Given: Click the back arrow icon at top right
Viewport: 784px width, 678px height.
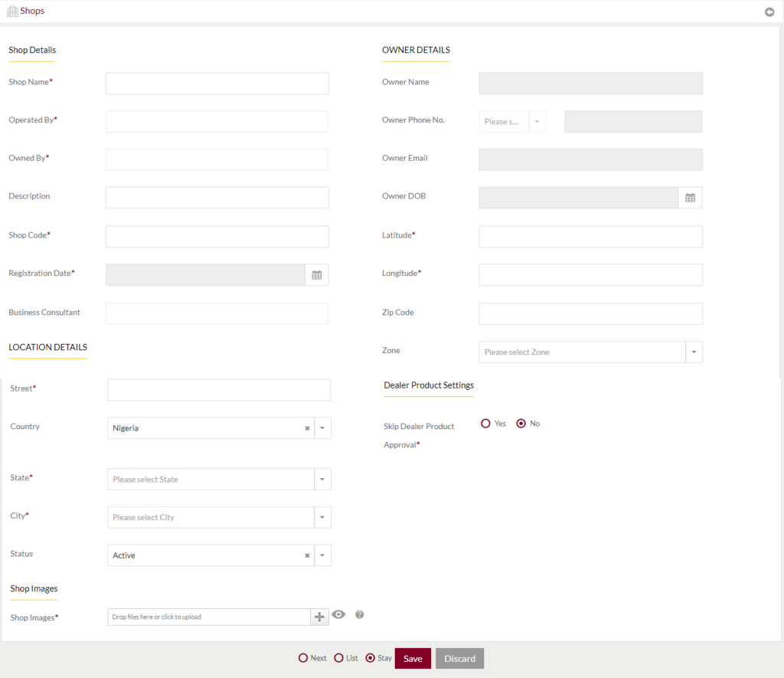Looking at the screenshot, I should (x=769, y=12).
